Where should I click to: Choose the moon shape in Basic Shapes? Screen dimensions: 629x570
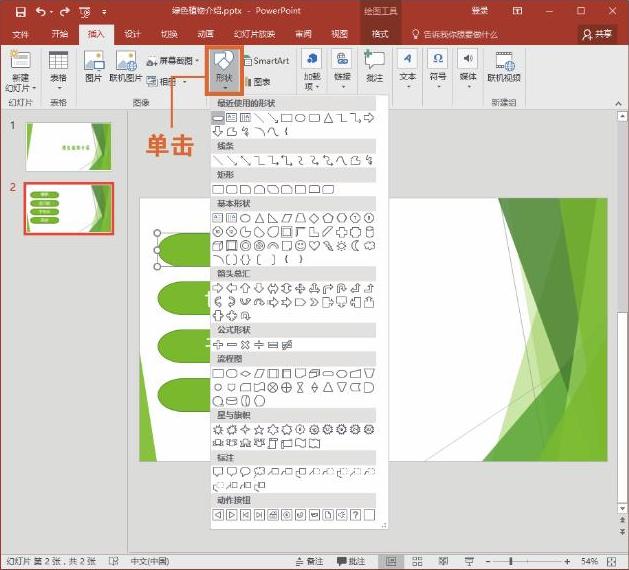click(355, 245)
